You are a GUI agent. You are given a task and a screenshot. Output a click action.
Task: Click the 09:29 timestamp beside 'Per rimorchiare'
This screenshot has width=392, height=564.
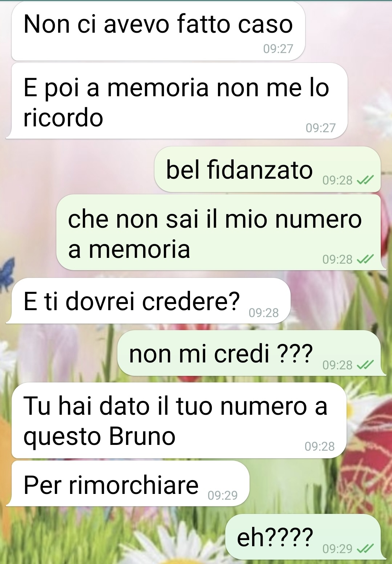(x=223, y=495)
